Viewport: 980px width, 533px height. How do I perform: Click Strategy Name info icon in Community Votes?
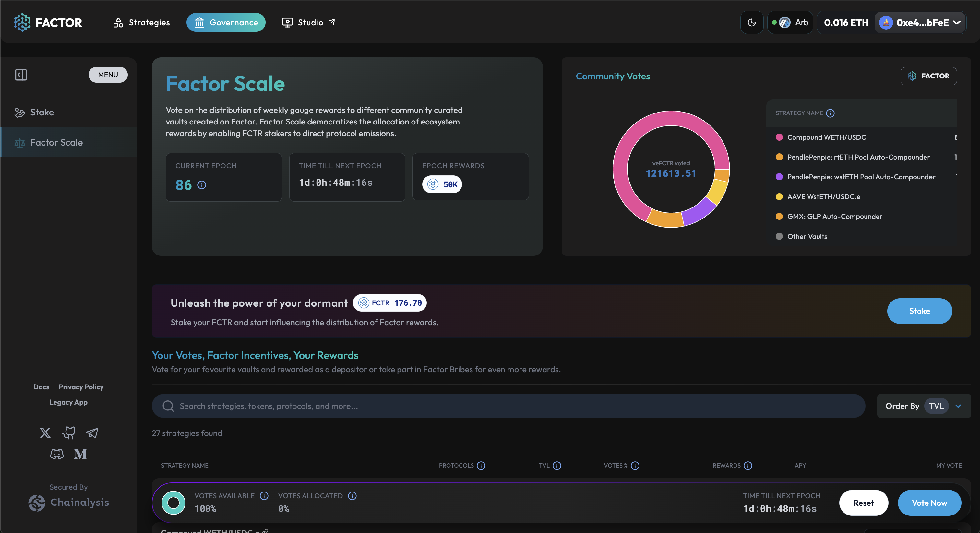coord(831,113)
